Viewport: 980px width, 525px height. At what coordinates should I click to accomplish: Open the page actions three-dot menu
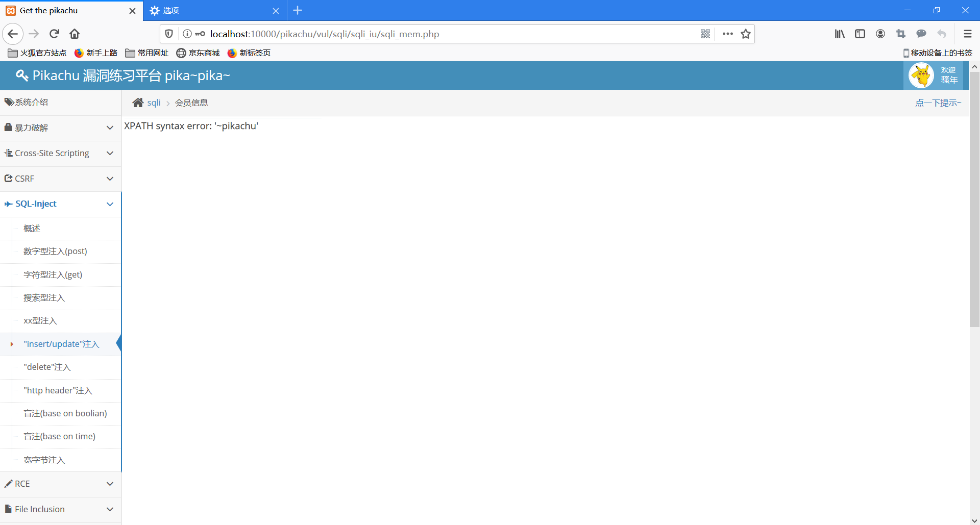pos(728,34)
